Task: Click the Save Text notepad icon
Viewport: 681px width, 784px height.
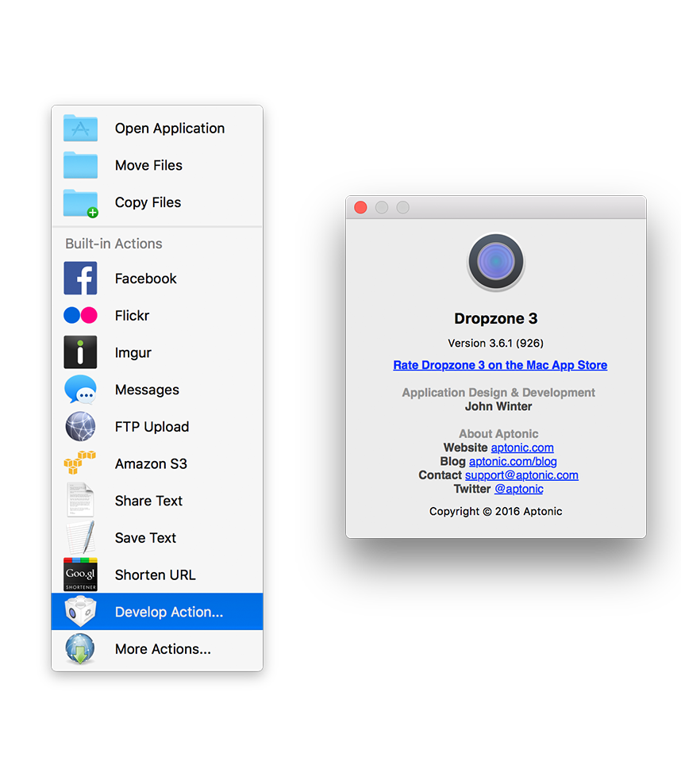Action: coord(80,537)
